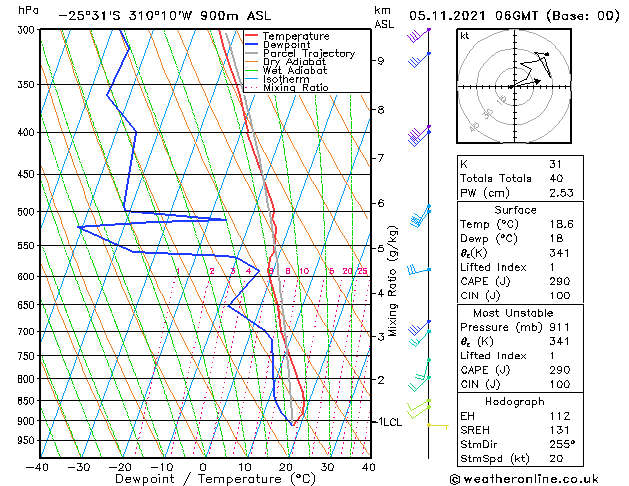Screen dimensions: 629x486
Task: Click the date header '05.11.2021 06GMT (Base: 00)'
Action: pos(514,16)
